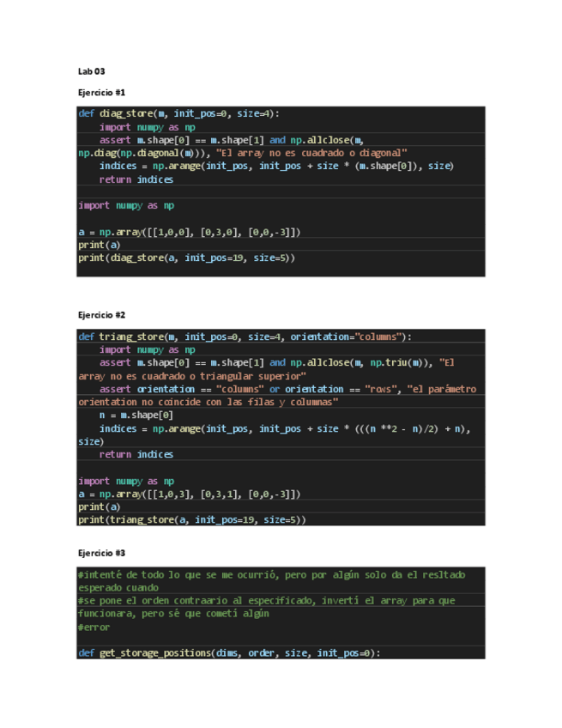This screenshot has width=562, height=728.
Task: Click the print(triang_store(a, init_pos=19, size=5)) line
Action: click(x=191, y=519)
